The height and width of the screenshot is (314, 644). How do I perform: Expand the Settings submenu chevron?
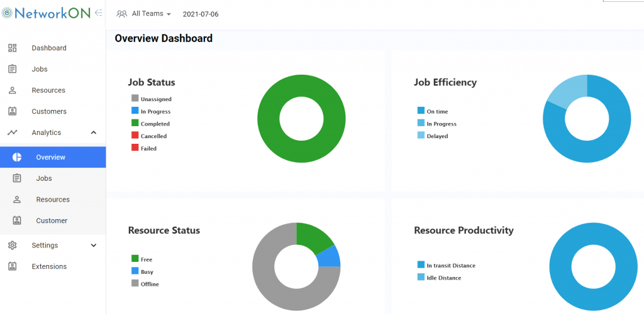94,245
